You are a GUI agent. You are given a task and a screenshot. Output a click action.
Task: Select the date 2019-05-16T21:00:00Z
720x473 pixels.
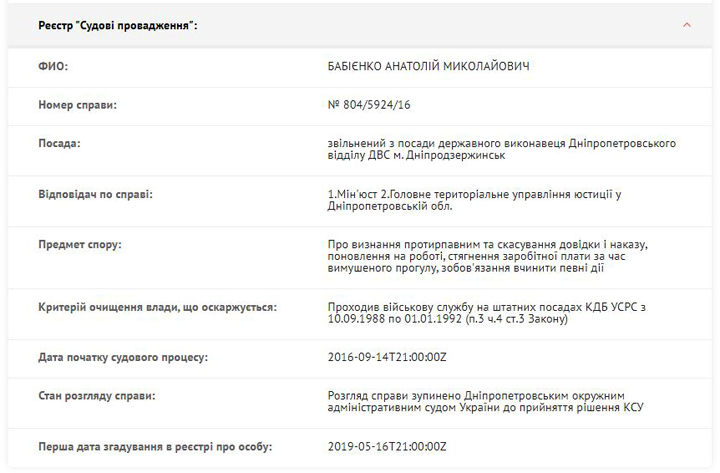point(388,446)
